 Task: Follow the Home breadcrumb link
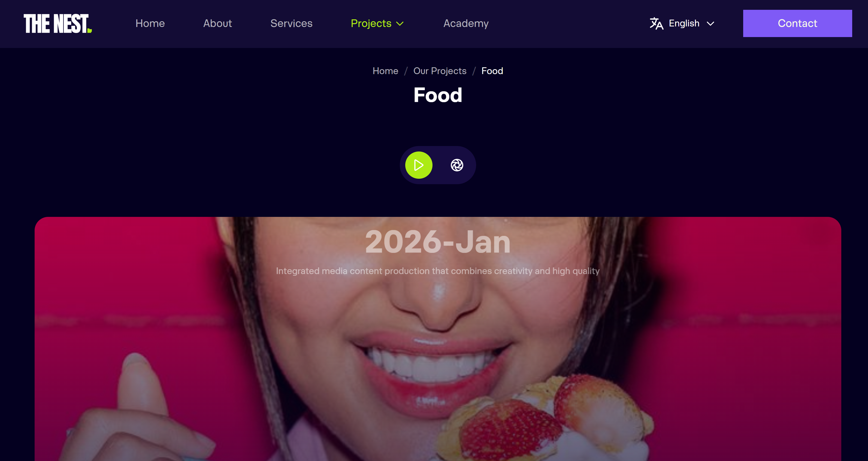(x=385, y=71)
